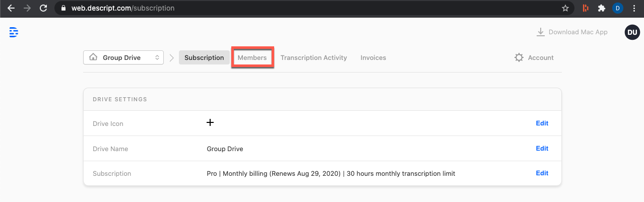Open the DU user avatar menu
Viewport: 644px width, 202px height.
[632, 32]
